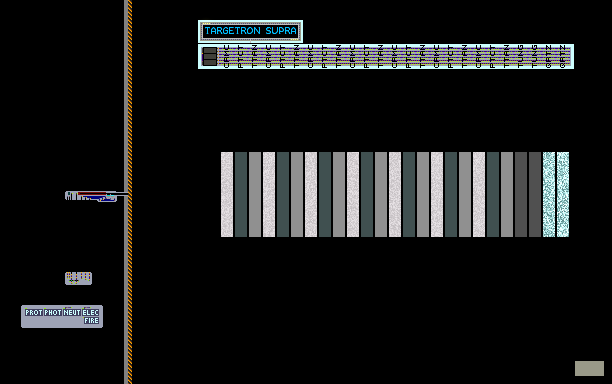Viewport: 612px width, 384px height.
Task: Click the orange striped vertical wall
Action: (130, 192)
